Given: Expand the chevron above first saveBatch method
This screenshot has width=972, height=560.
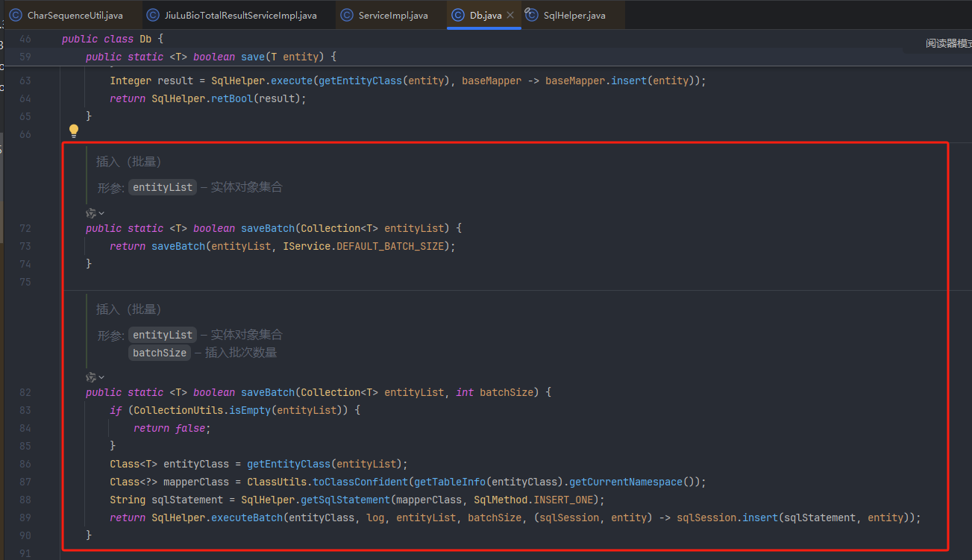Looking at the screenshot, I should 101,213.
